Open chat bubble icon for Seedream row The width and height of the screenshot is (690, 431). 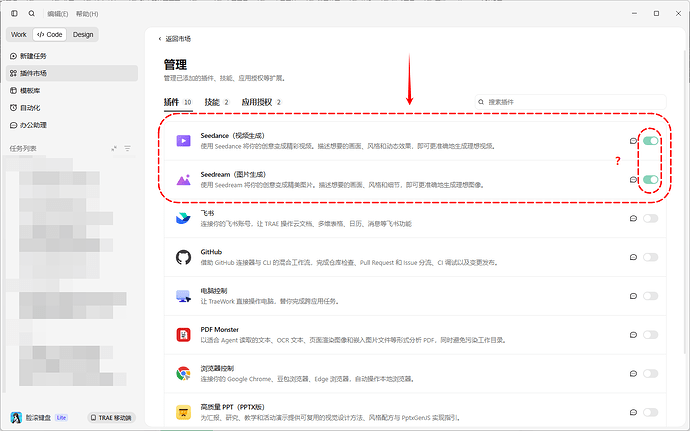[633, 180]
